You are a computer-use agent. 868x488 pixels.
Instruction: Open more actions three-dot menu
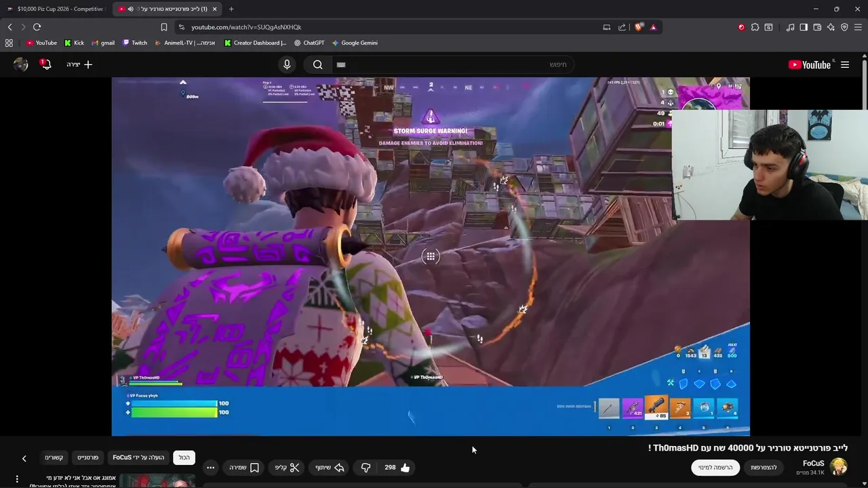coord(211,468)
